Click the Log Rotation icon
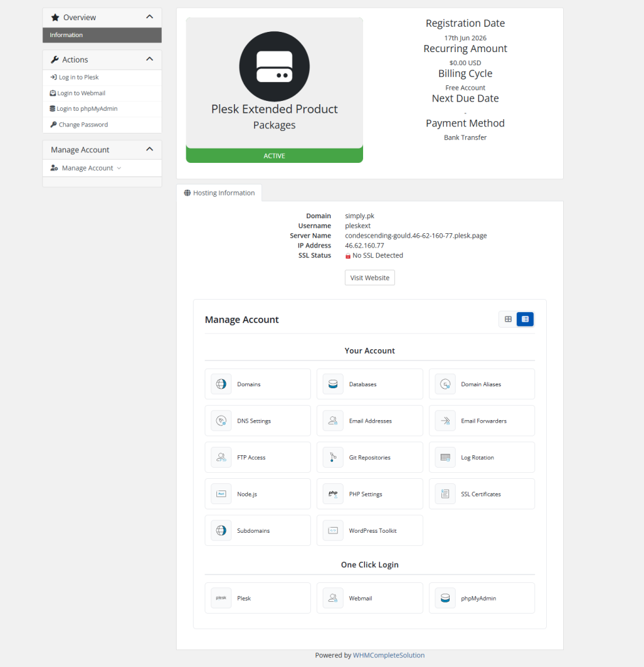 445,457
